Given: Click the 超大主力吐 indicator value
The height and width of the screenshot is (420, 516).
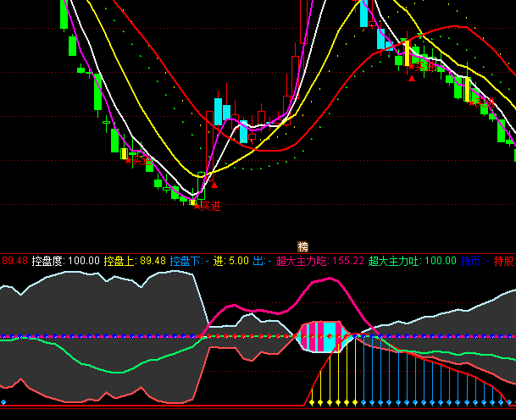Looking at the screenshot, I should click(440, 261).
